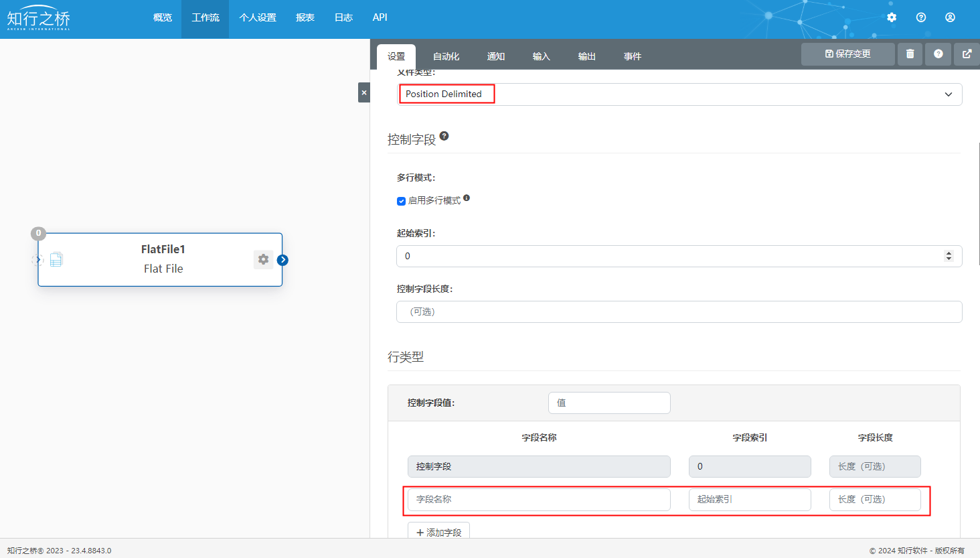
Task: Click the 保存变更 button
Action: click(x=847, y=54)
